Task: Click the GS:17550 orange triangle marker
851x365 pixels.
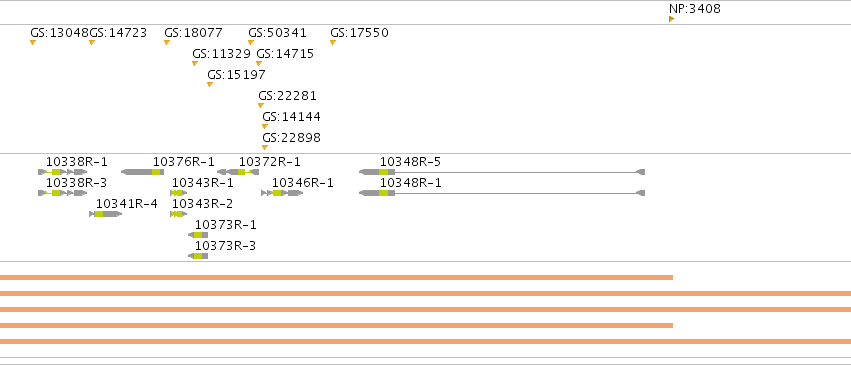Action: pos(333,43)
